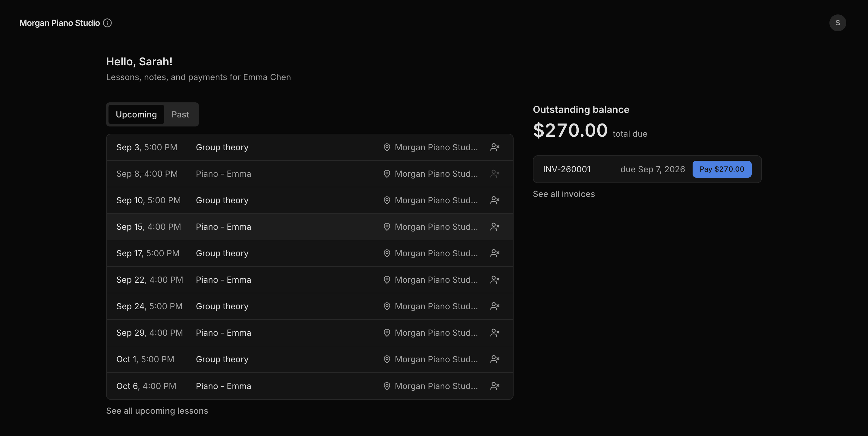Viewport: 868px width, 436px height.
Task: Mark absence for Sep 15 Piano - Emma
Action: (495, 227)
